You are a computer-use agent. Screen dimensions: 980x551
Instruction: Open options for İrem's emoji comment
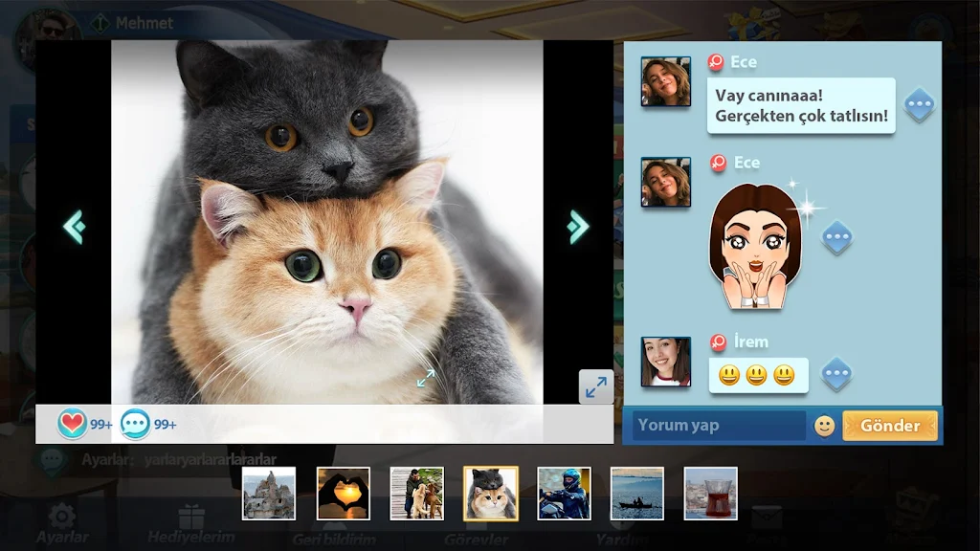836,374
